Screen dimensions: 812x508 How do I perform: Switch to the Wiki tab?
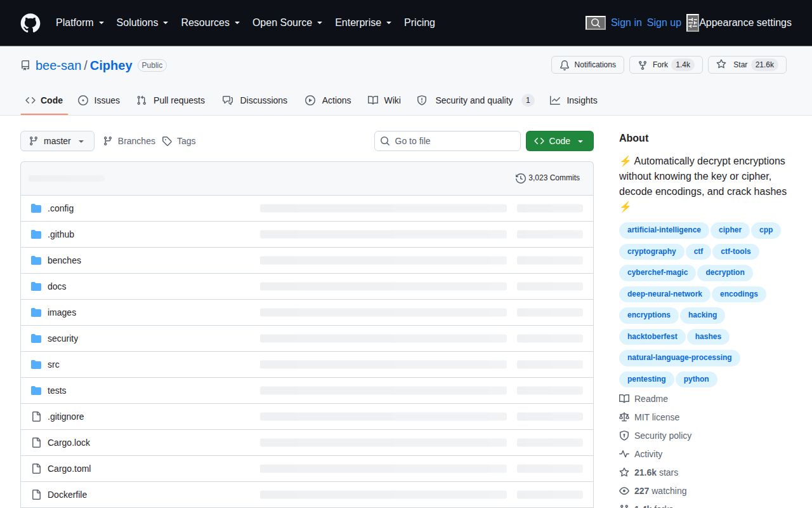tap(384, 100)
